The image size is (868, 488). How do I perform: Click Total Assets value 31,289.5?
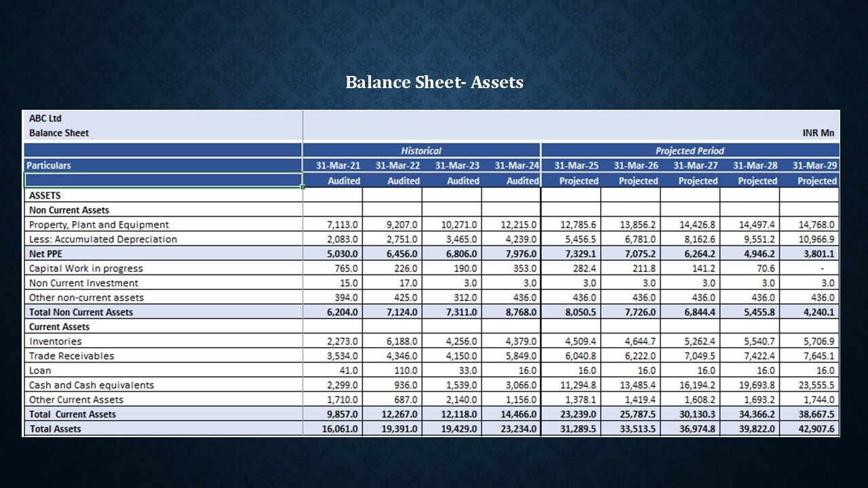[578, 429]
